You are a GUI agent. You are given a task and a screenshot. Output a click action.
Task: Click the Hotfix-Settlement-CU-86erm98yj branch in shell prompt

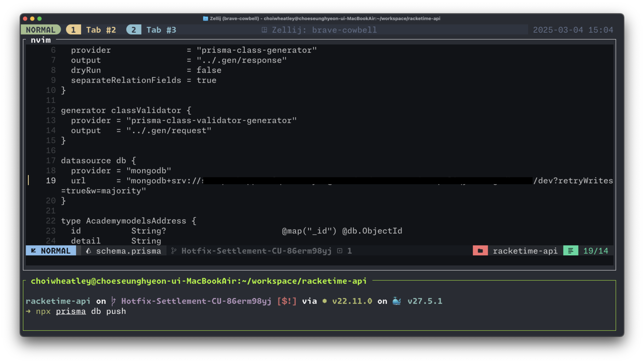[x=196, y=301]
